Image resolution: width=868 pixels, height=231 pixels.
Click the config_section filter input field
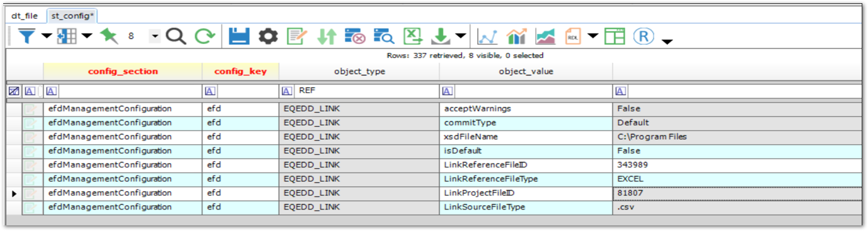[129, 91]
